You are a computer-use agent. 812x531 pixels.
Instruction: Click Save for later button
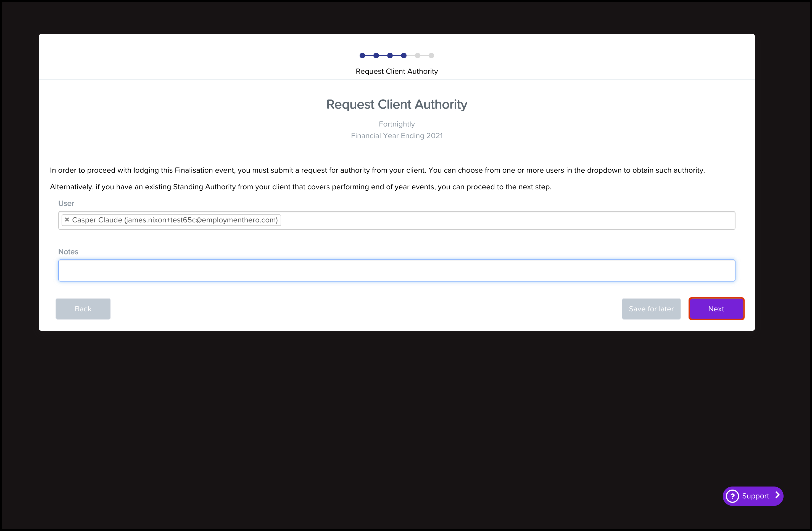[x=651, y=309]
